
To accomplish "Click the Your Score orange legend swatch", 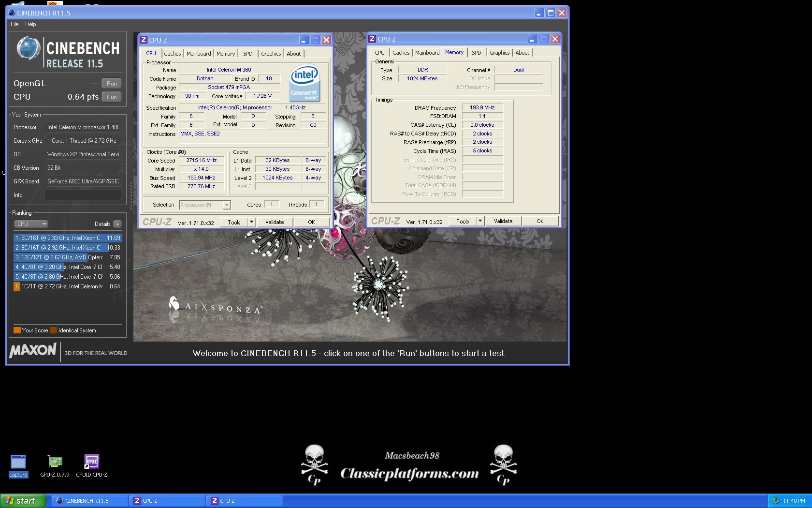I will pyautogui.click(x=17, y=330).
